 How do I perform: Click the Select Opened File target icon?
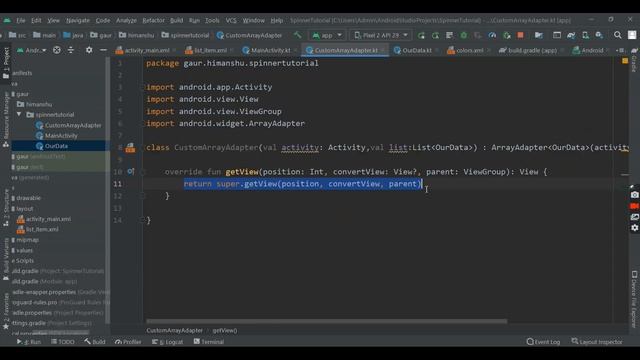click(57, 50)
